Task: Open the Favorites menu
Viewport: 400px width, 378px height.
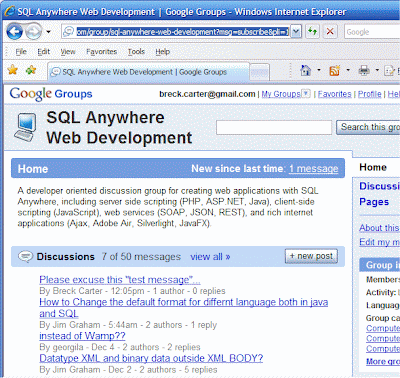Action: click(x=101, y=52)
